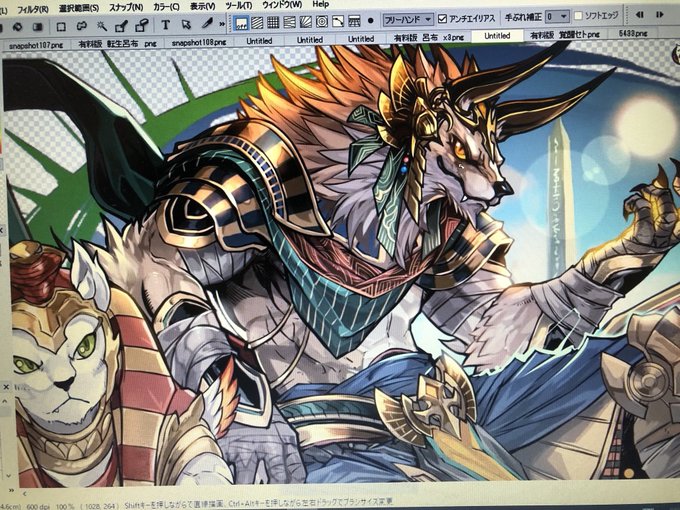Open the 手ぶれ補正 value dropdown
This screenshot has height=510, width=680.
click(x=557, y=17)
